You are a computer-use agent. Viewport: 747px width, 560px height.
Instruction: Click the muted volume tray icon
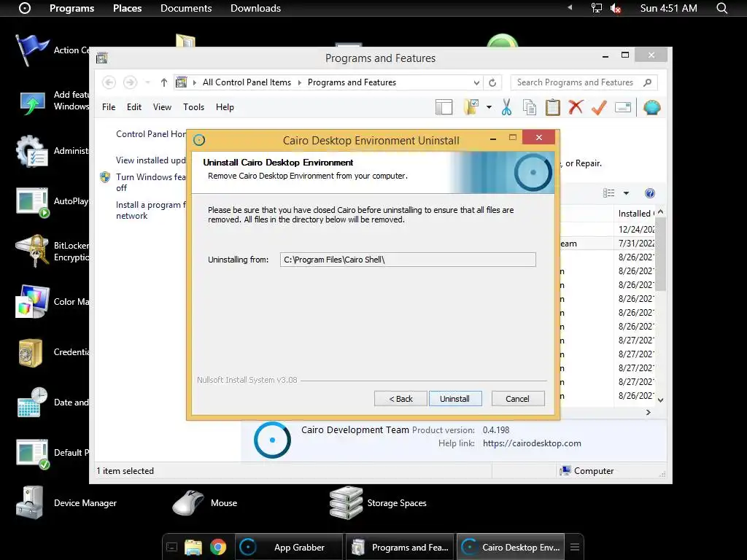[x=616, y=8]
